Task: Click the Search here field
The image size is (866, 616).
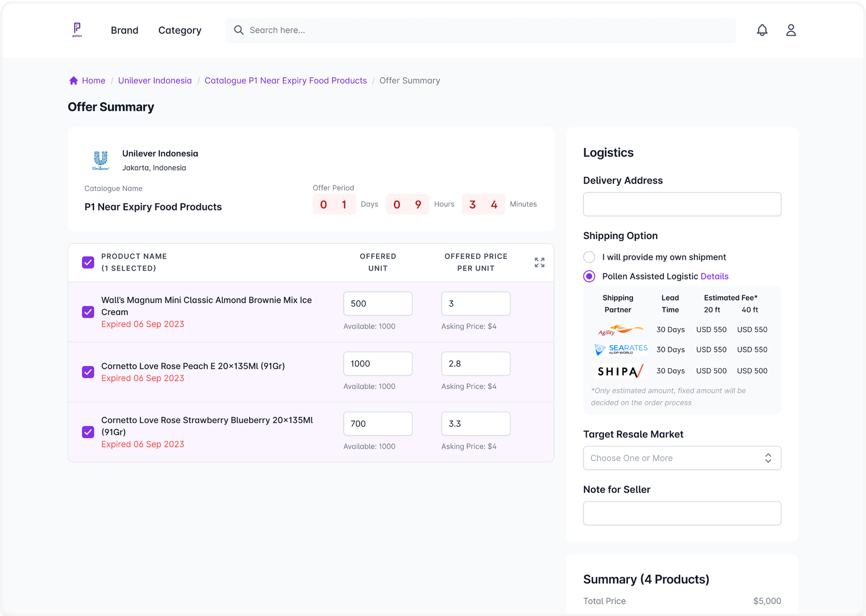Action: 480,30
